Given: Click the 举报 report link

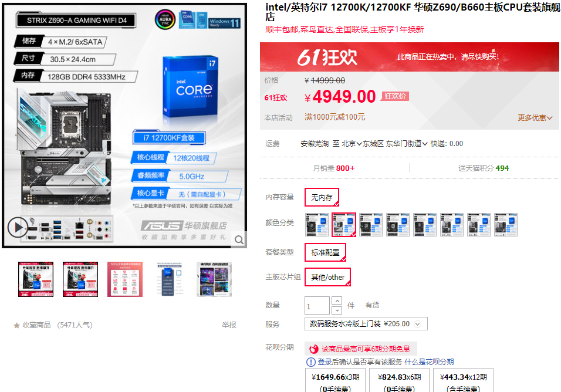Looking at the screenshot, I should (x=229, y=325).
